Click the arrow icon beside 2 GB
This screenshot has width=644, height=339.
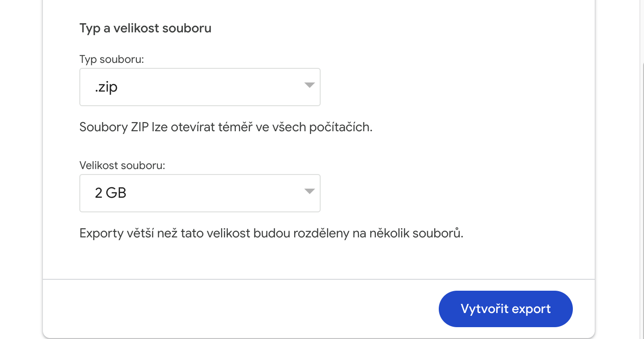[x=310, y=192]
